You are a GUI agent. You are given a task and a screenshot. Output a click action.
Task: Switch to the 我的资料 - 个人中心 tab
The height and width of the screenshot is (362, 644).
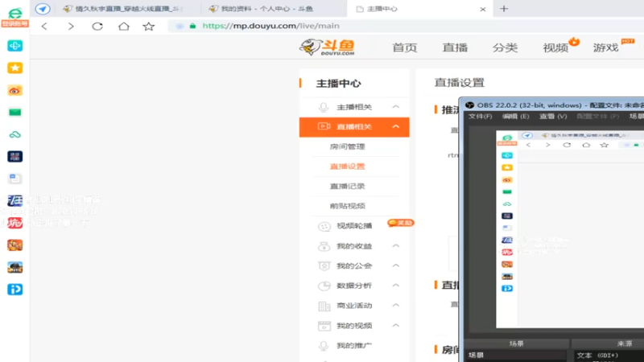(267, 9)
